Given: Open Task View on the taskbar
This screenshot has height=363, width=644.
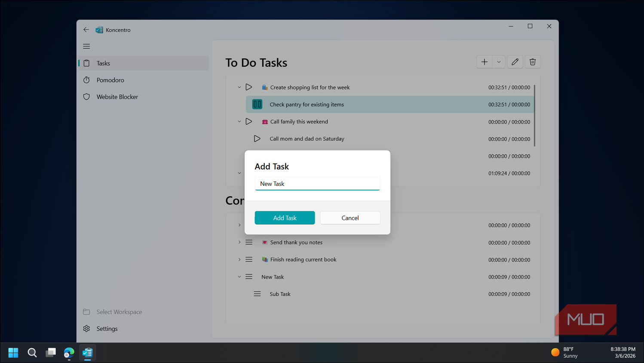Looking at the screenshot, I should point(51,353).
